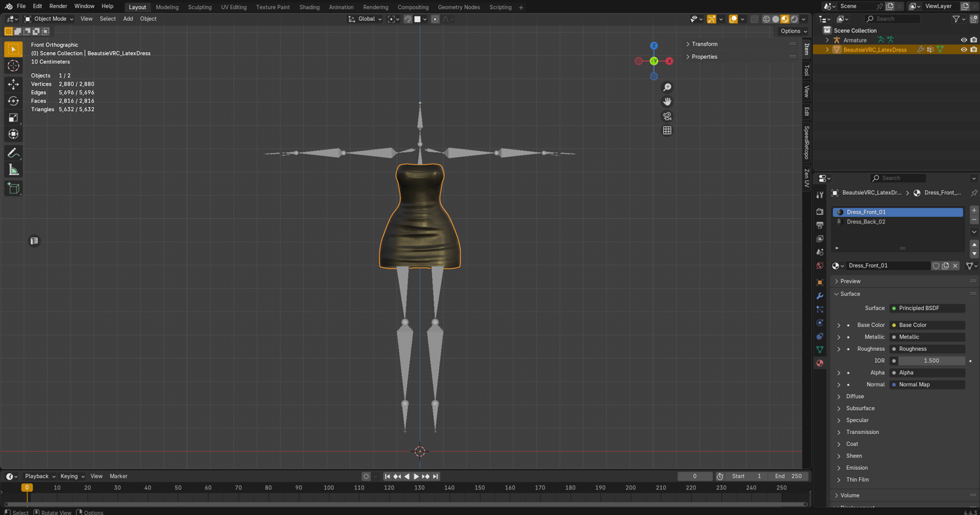Switch to orthographic grid view icon
Viewport: 980px width, 515px height.
tap(667, 131)
